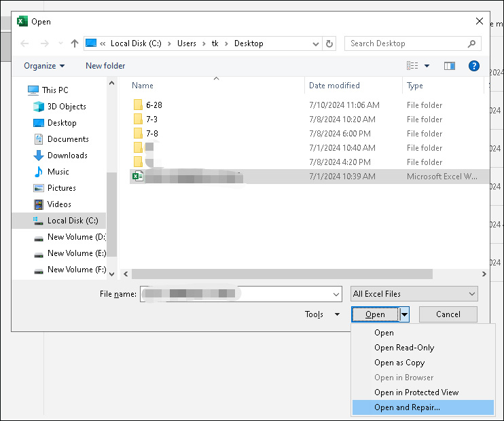This screenshot has width=504, height=421.
Task: Open the Tools dropdown menu
Action: (x=322, y=314)
